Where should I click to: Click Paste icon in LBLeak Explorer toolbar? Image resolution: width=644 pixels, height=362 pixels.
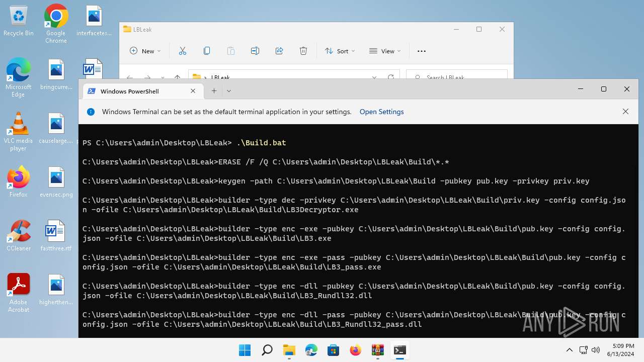pyautogui.click(x=231, y=51)
